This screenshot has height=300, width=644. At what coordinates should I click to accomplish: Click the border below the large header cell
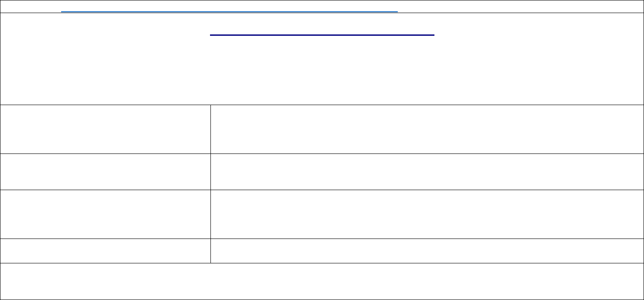tap(322, 105)
